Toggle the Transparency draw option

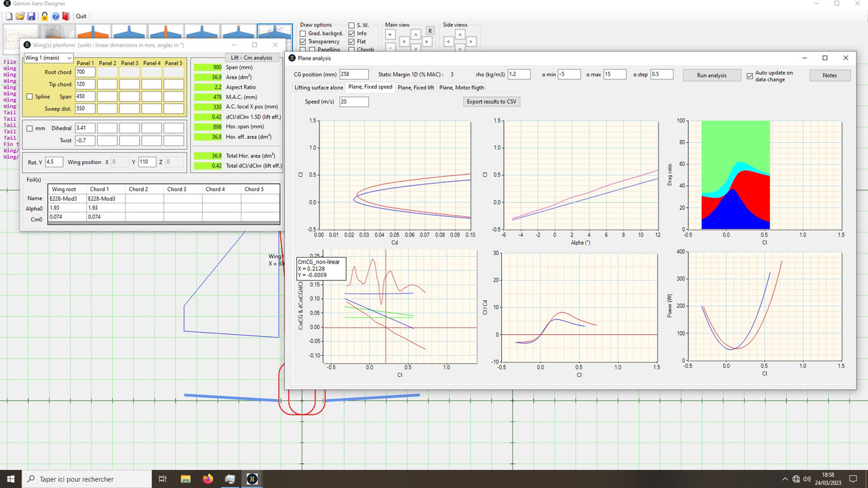click(302, 41)
